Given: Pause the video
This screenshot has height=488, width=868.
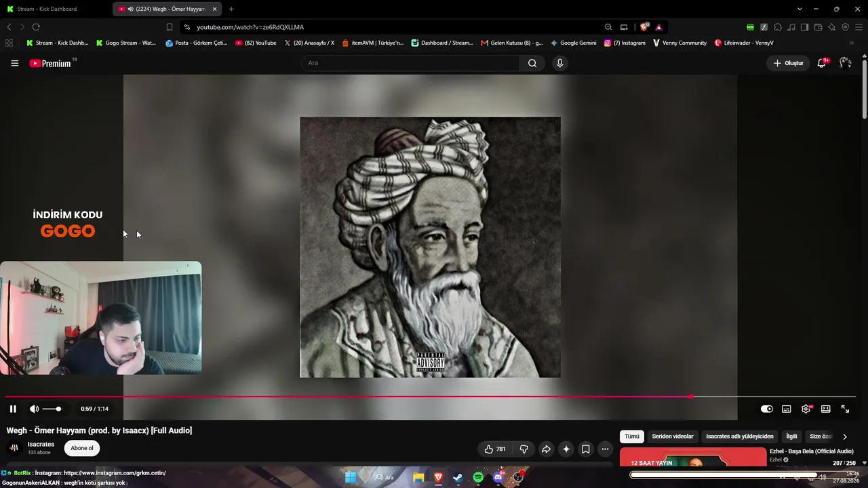Looking at the screenshot, I should pyautogui.click(x=13, y=409).
